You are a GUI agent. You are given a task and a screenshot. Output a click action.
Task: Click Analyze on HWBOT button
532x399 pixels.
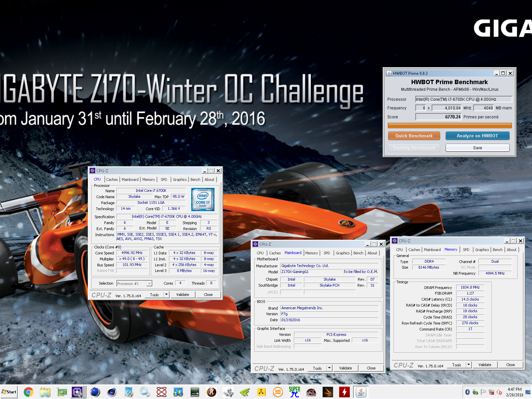pos(477,136)
